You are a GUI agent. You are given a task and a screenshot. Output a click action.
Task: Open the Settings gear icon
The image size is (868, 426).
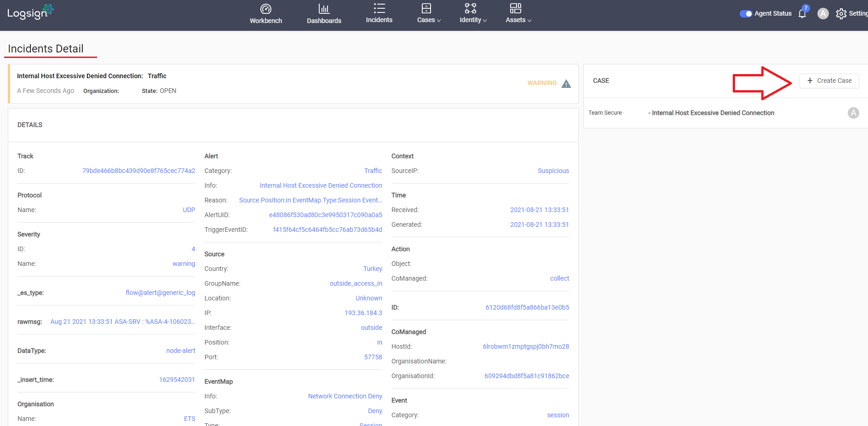(x=841, y=14)
